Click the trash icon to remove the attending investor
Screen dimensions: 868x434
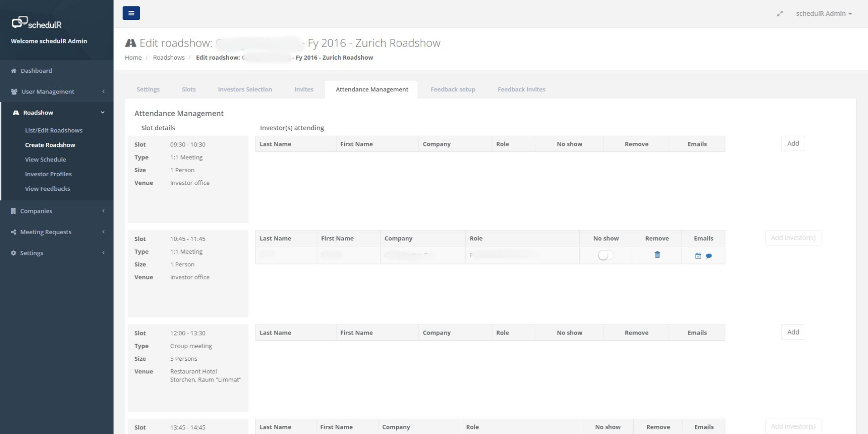tap(657, 255)
